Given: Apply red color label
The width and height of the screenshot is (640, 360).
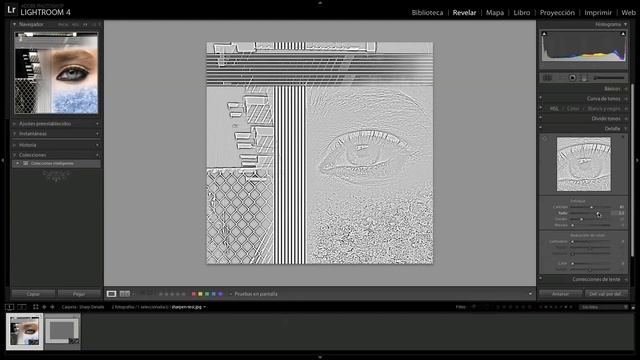Looking at the screenshot, I should tap(194, 294).
